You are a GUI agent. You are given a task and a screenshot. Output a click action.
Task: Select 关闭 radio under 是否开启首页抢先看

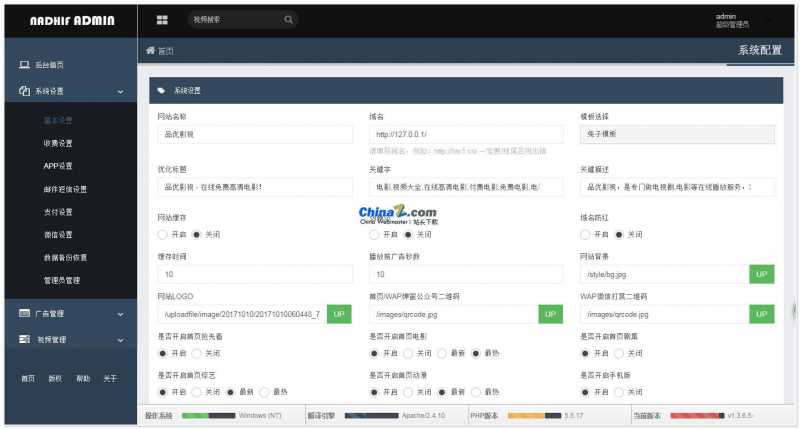(x=198, y=353)
